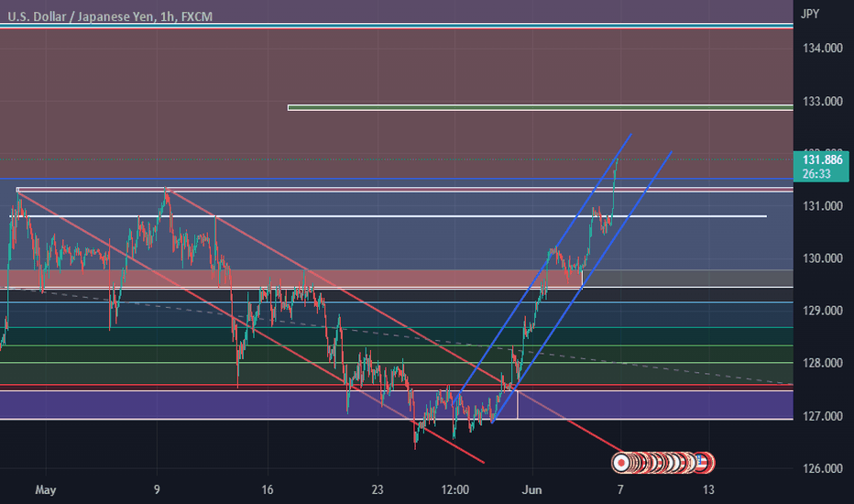This screenshot has width=854, height=504.
Task: Click the Japan flag economic event icon
Action: [x=621, y=463]
